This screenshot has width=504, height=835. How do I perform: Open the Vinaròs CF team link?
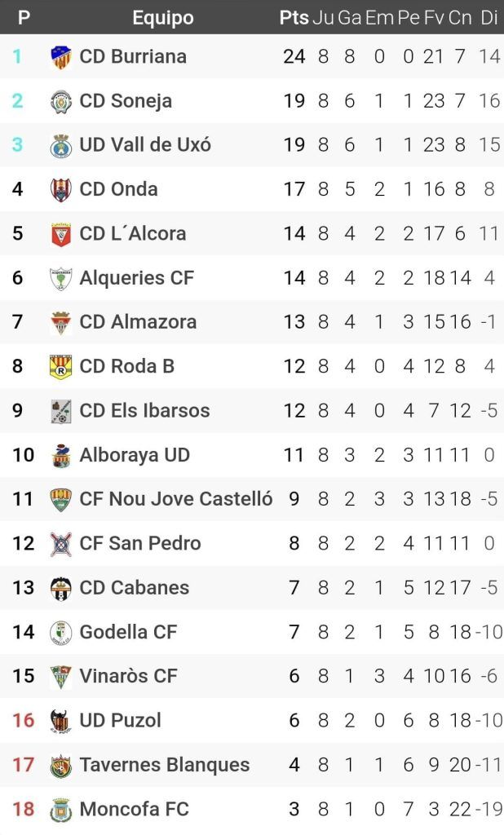[x=128, y=676]
